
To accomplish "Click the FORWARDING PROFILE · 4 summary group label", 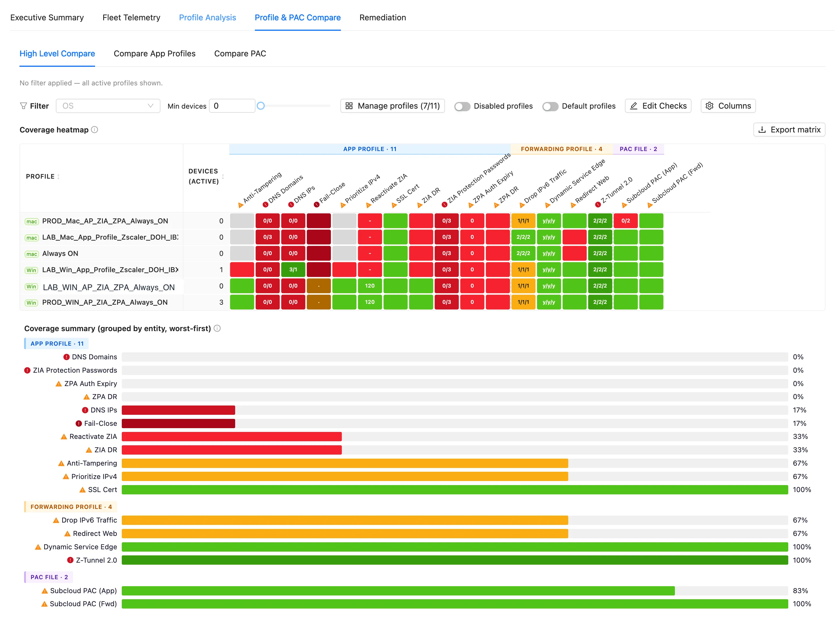I will pos(71,507).
